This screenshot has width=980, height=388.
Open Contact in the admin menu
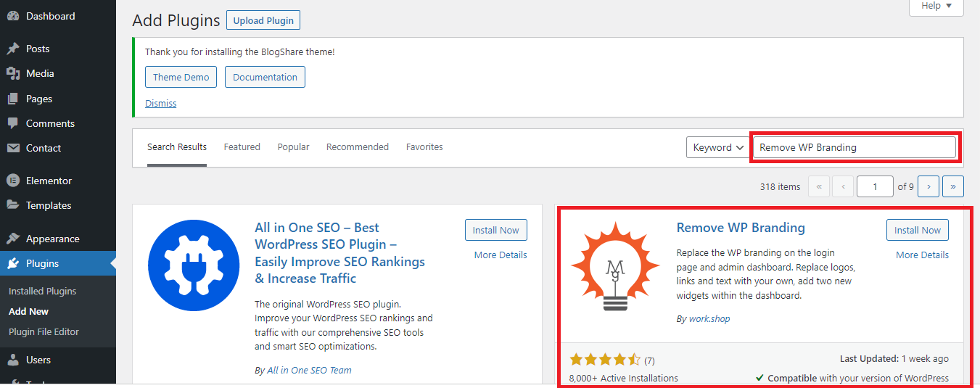coord(58,148)
